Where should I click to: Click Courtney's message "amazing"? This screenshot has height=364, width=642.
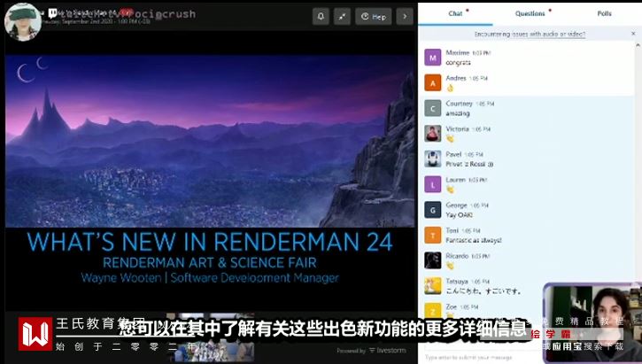tap(457, 113)
